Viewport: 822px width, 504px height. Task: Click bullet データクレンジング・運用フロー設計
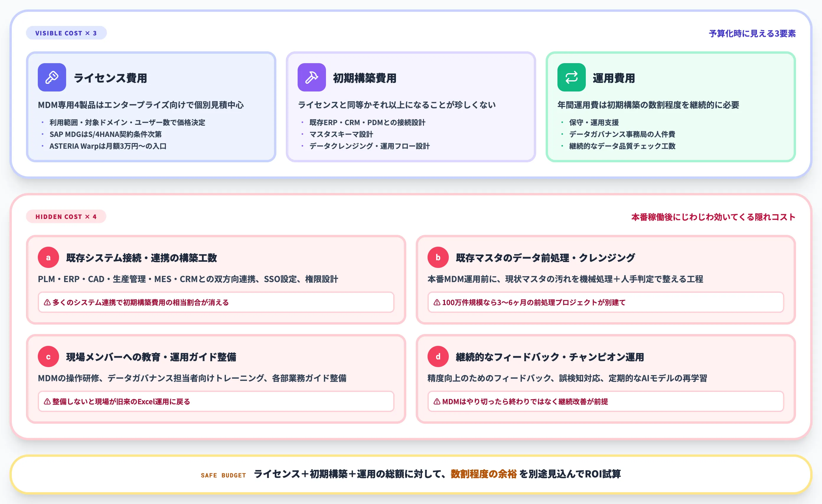pyautogui.click(x=370, y=146)
